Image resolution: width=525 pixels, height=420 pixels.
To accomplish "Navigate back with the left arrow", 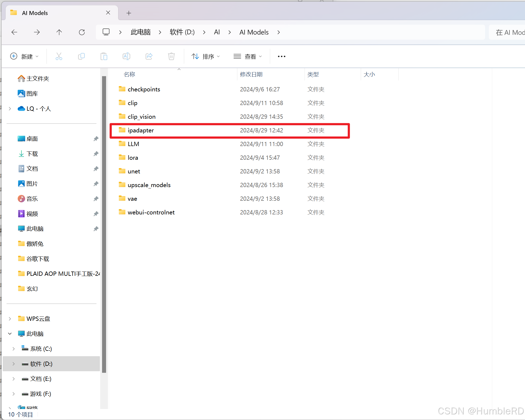I will tap(14, 32).
